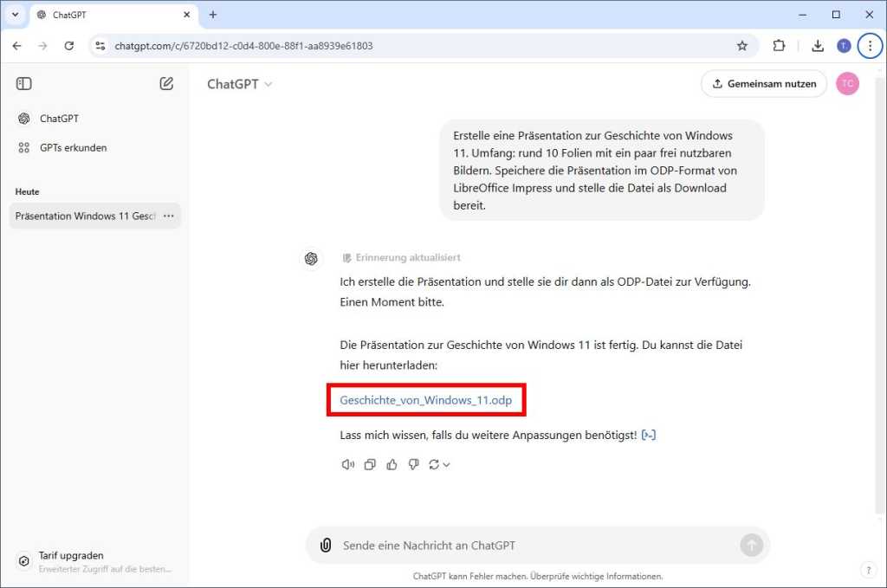
Task: Rate the answer with thumbs down
Action: [413, 464]
